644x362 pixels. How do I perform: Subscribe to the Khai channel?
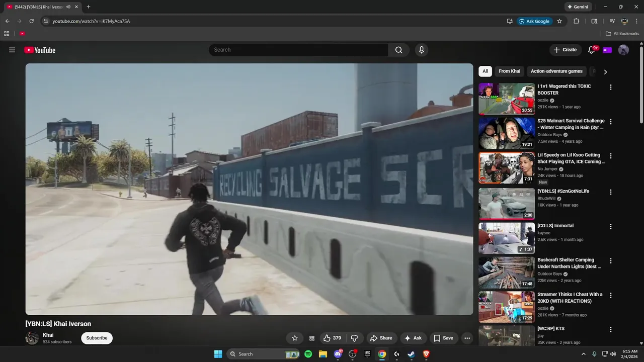coord(97,338)
